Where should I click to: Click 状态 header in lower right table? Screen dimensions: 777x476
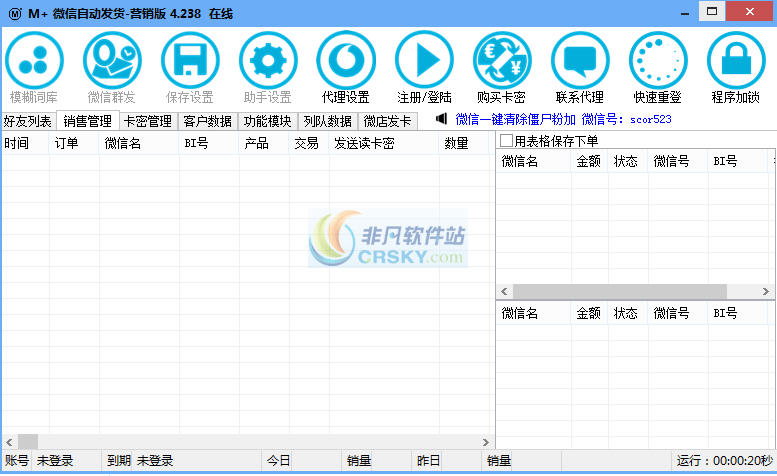coord(627,313)
